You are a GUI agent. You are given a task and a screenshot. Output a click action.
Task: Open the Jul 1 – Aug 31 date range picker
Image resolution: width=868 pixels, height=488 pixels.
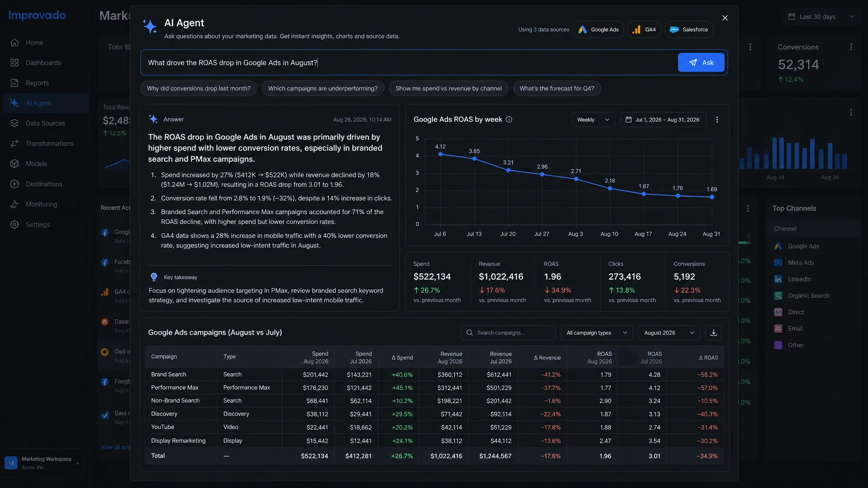(663, 120)
